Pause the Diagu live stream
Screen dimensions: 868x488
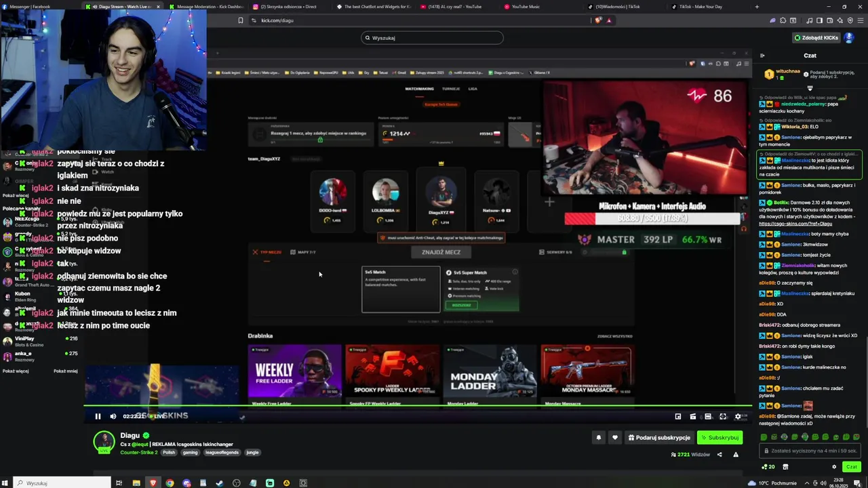tap(98, 417)
